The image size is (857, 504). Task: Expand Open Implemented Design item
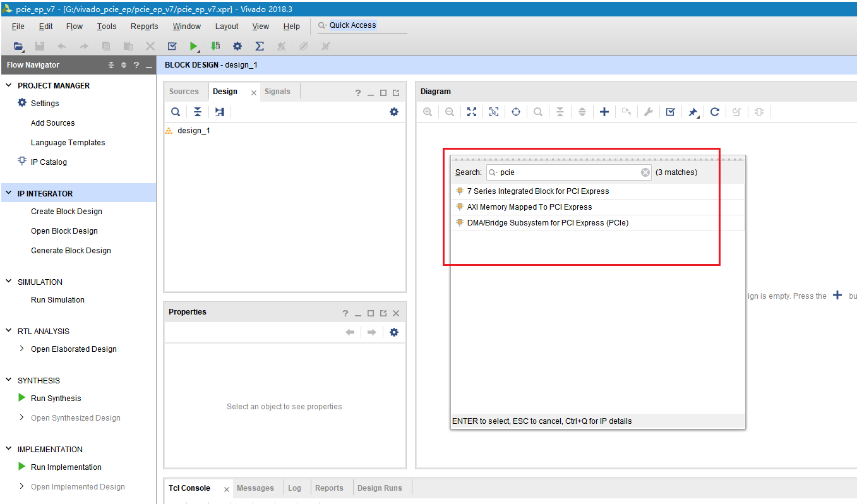pyautogui.click(x=22, y=486)
